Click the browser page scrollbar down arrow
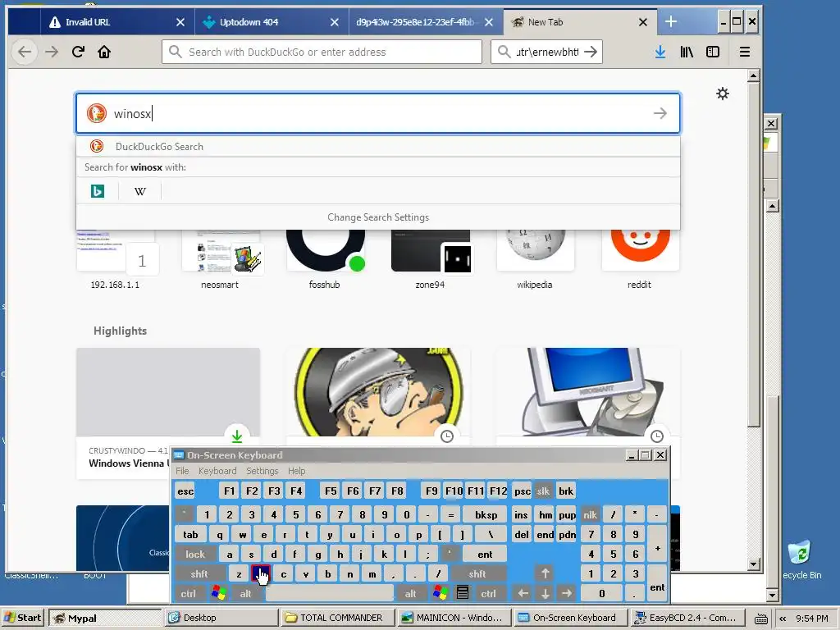Screen dimensions: 840x630 (753, 564)
